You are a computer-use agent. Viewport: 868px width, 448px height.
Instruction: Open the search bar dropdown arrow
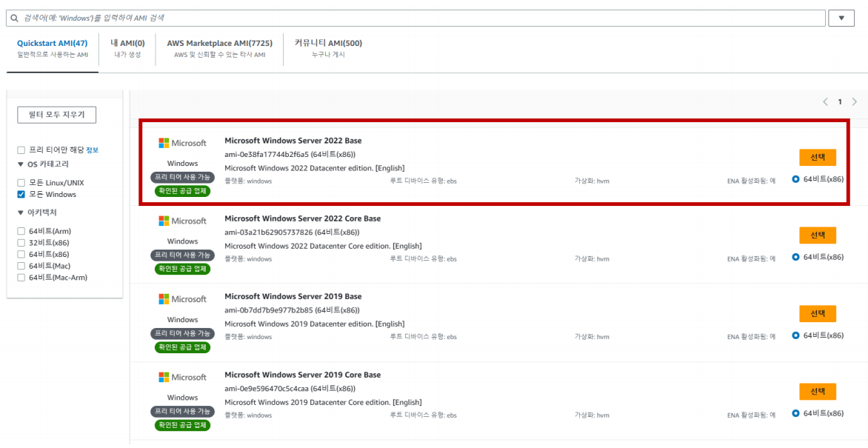pyautogui.click(x=841, y=18)
